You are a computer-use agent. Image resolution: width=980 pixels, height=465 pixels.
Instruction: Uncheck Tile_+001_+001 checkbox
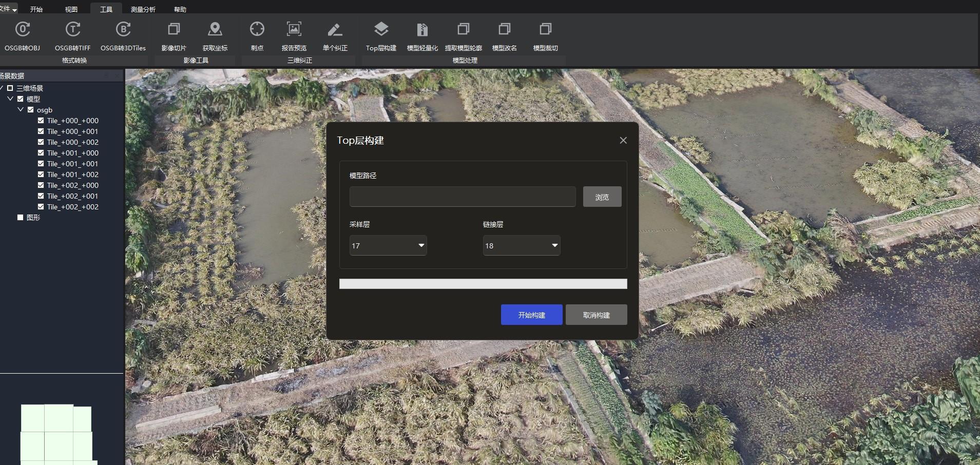(x=41, y=164)
